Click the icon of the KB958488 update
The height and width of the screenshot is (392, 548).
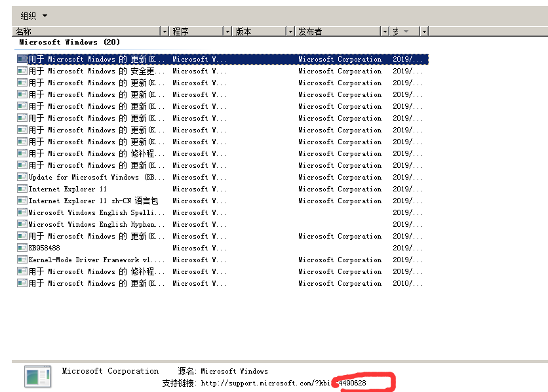point(22,248)
